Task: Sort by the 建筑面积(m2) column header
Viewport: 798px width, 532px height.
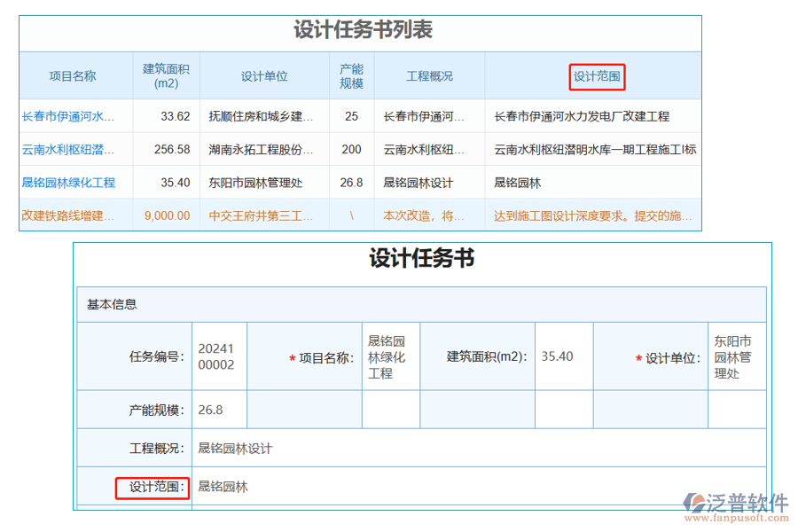Action: pos(165,76)
